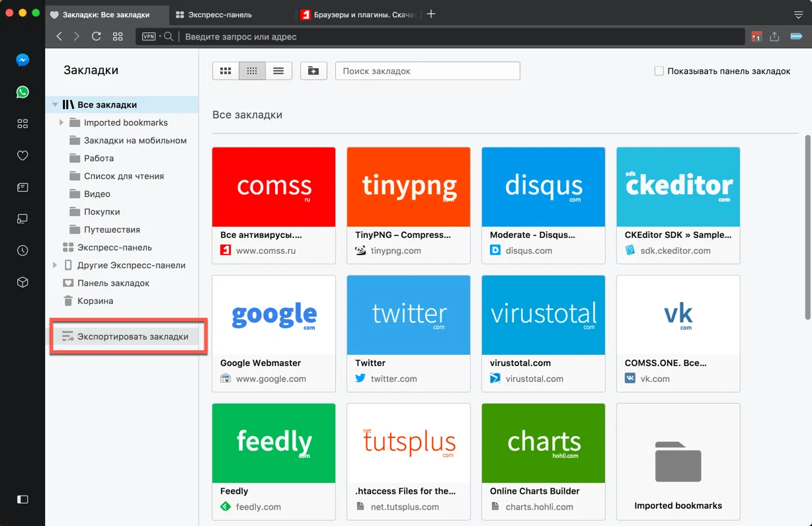Screen dimensions: 812x526
Task: Open the tab menu icon at top right
Action: coord(798,14)
